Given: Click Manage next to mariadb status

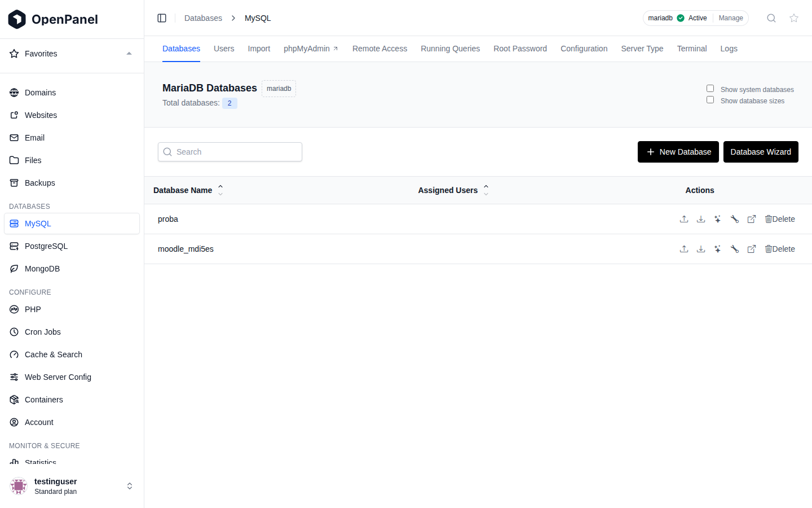Looking at the screenshot, I should [x=731, y=18].
